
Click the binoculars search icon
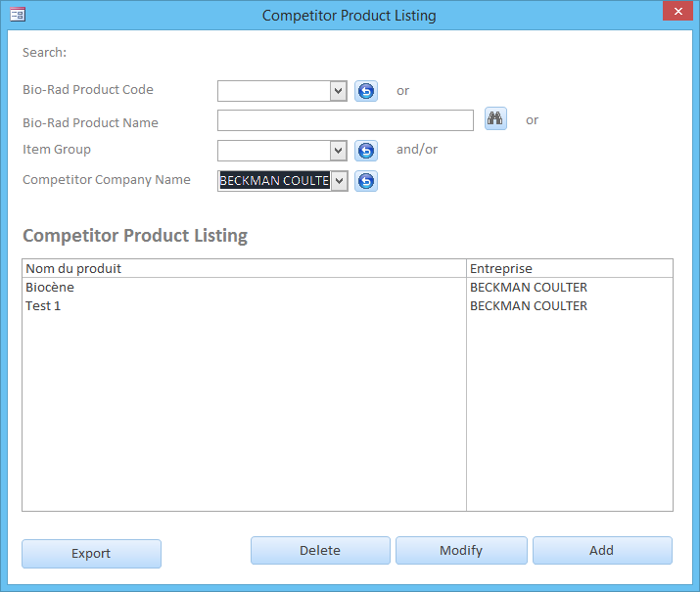click(x=495, y=118)
